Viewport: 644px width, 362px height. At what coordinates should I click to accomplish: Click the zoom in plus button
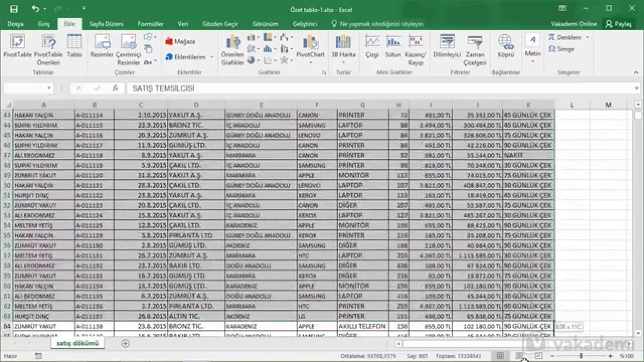point(611,356)
